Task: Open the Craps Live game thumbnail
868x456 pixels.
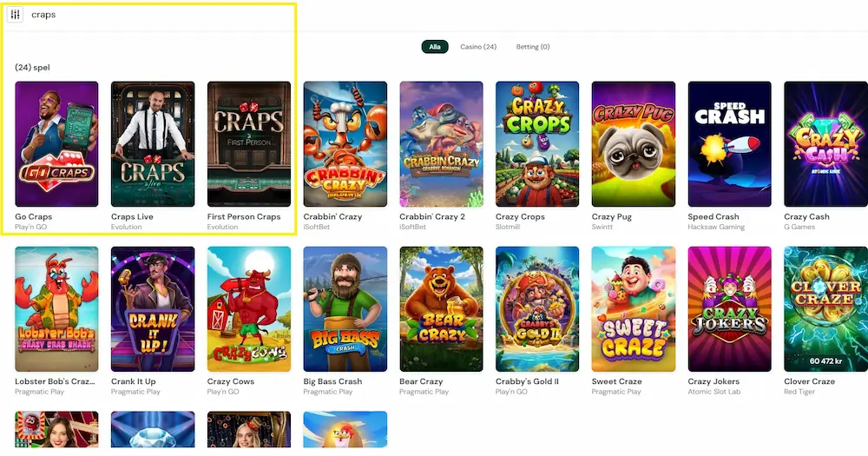Action: pos(153,144)
